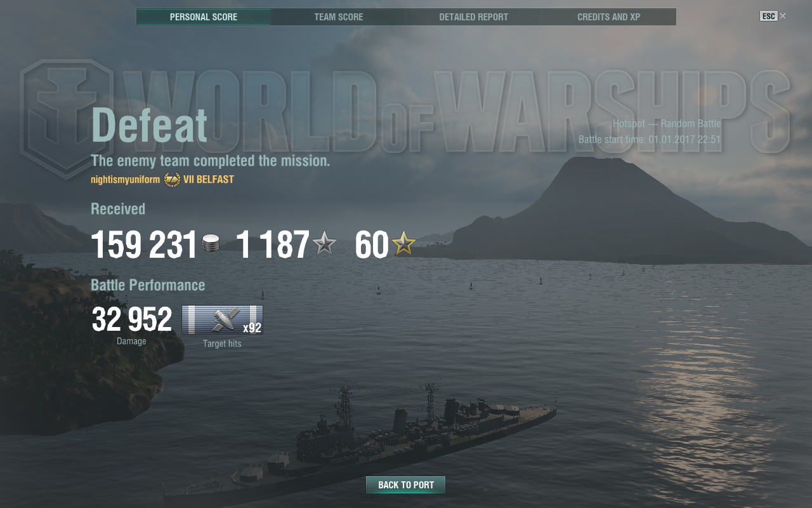The width and height of the screenshot is (812, 508).
Task: Click the Hotspot — Random Battle label
Action: tap(667, 124)
